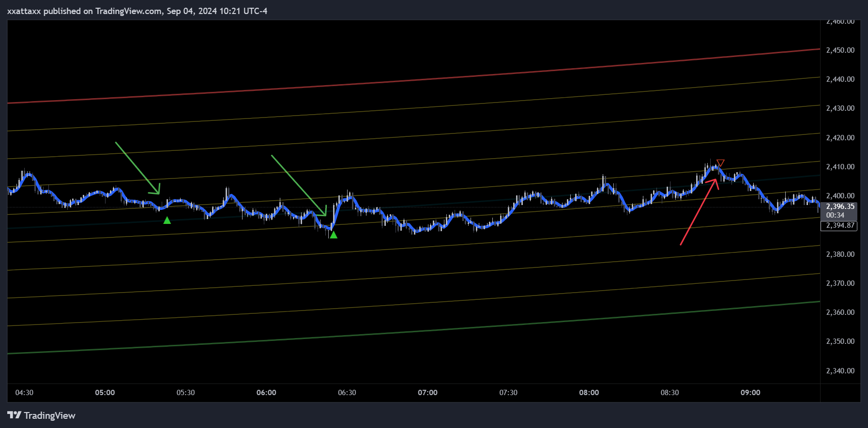Click the bar countdown timer 00:34
Screen dimensions: 868x428
click(x=836, y=215)
